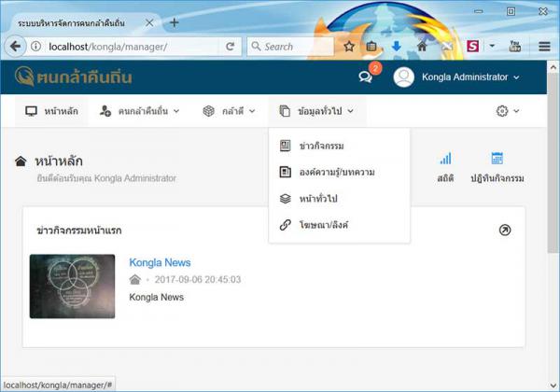Go to หน้าหลัก home nav button

pyautogui.click(x=51, y=111)
